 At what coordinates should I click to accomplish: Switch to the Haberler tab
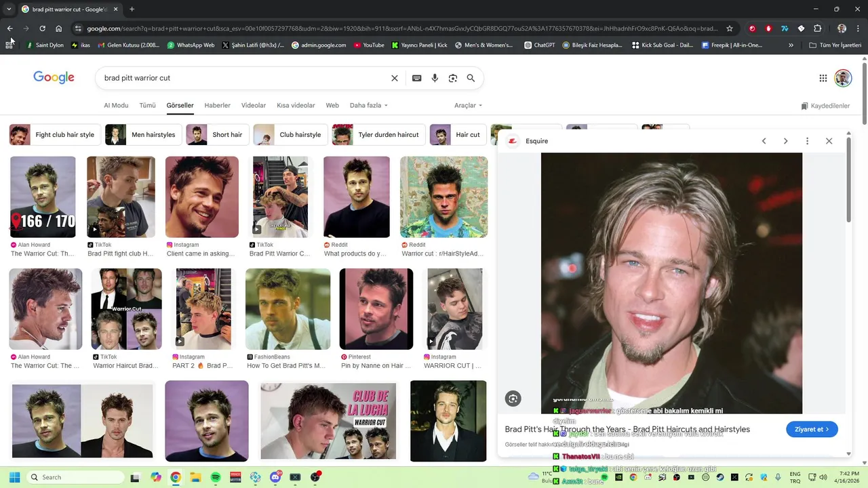218,106
